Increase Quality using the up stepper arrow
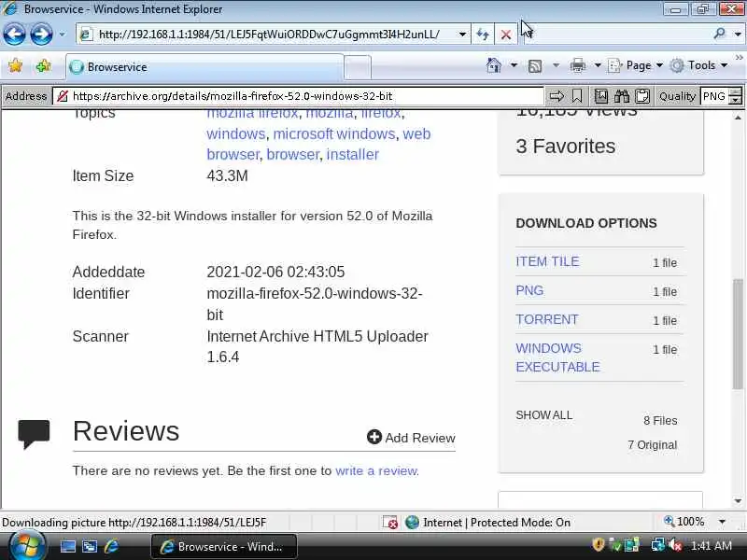 click(736, 91)
